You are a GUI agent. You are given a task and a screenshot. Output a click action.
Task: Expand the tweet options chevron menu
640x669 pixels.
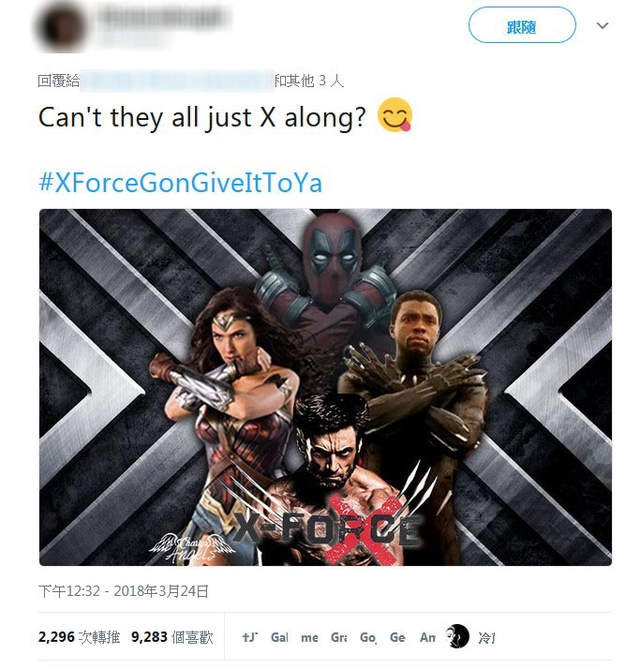(x=602, y=26)
